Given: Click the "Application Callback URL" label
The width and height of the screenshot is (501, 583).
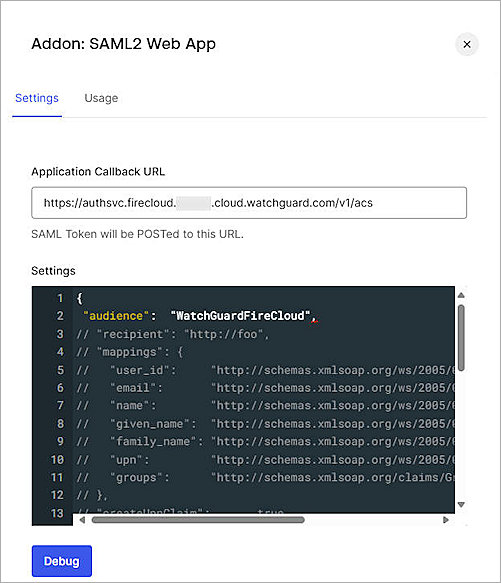Looking at the screenshot, I should tap(98, 171).
